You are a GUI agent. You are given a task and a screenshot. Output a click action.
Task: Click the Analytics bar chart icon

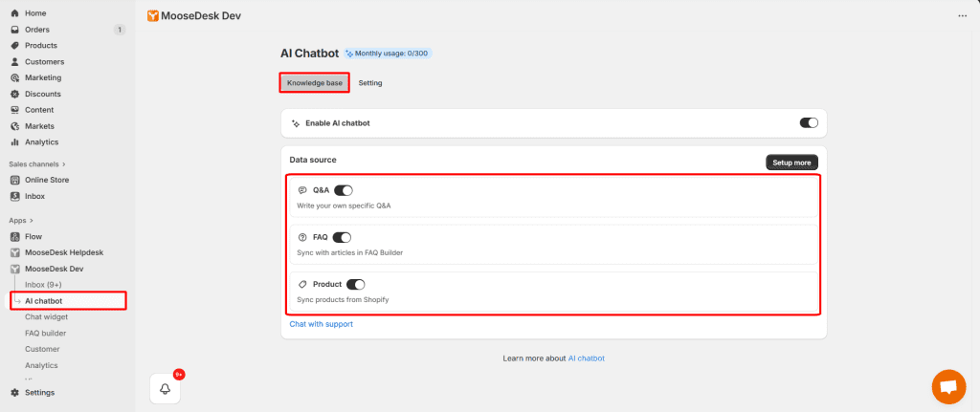[15, 142]
